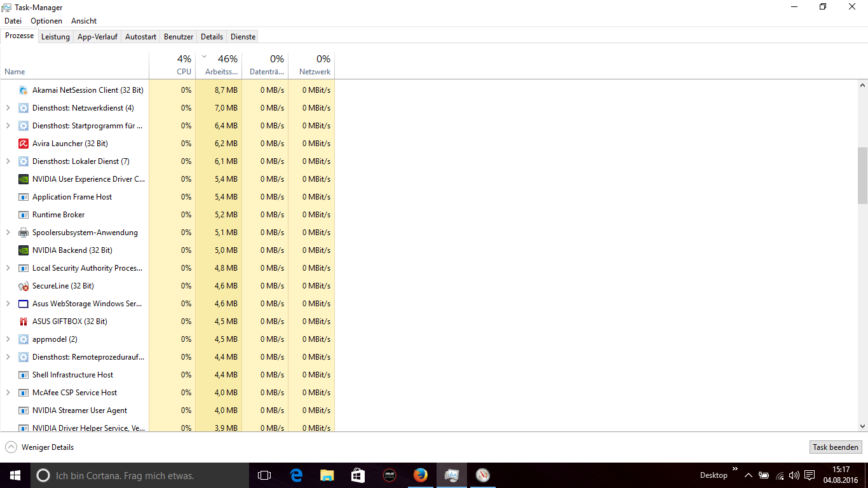This screenshot has width=868, height=488.
Task: Click the NVIDIA Backend icon
Action: coord(24,250)
